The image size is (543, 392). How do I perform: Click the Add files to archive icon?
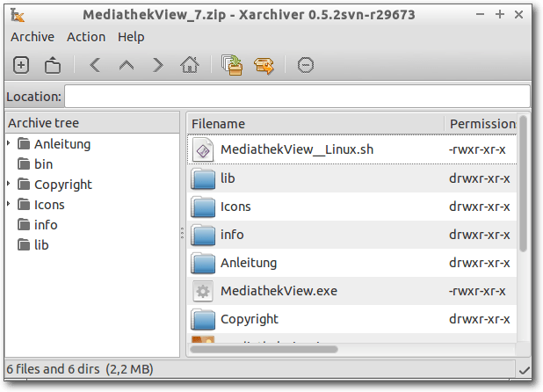click(x=232, y=65)
